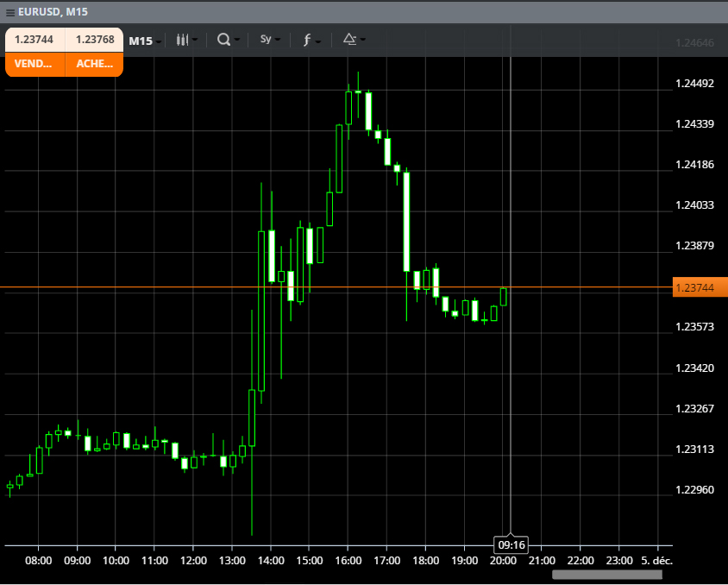Click the 18:00 time axis label
Image resolution: width=728 pixels, height=585 pixels.
click(426, 561)
